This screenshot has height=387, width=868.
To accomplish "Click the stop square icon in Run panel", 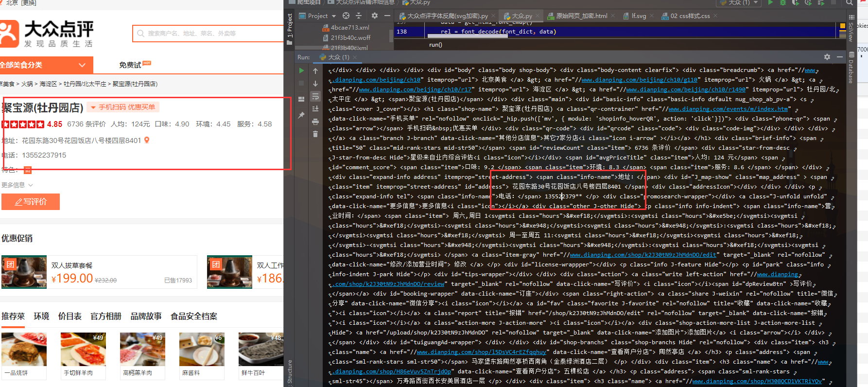I will point(301,84).
